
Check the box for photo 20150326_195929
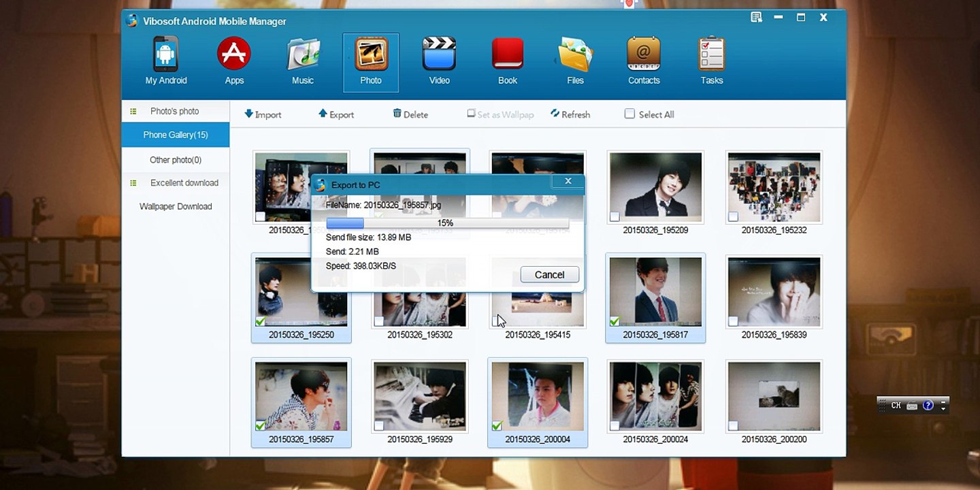coord(378,426)
